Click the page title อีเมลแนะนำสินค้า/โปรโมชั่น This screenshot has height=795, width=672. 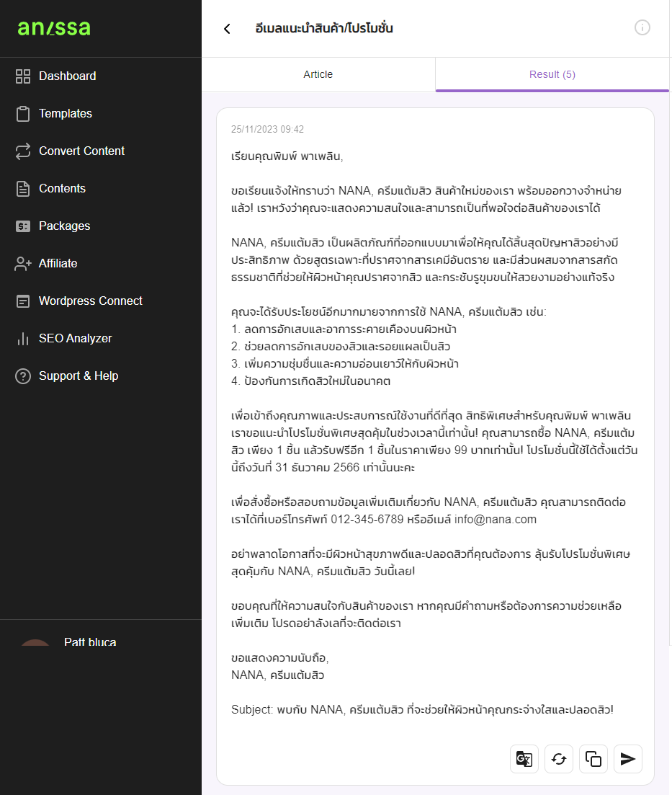[x=324, y=28]
